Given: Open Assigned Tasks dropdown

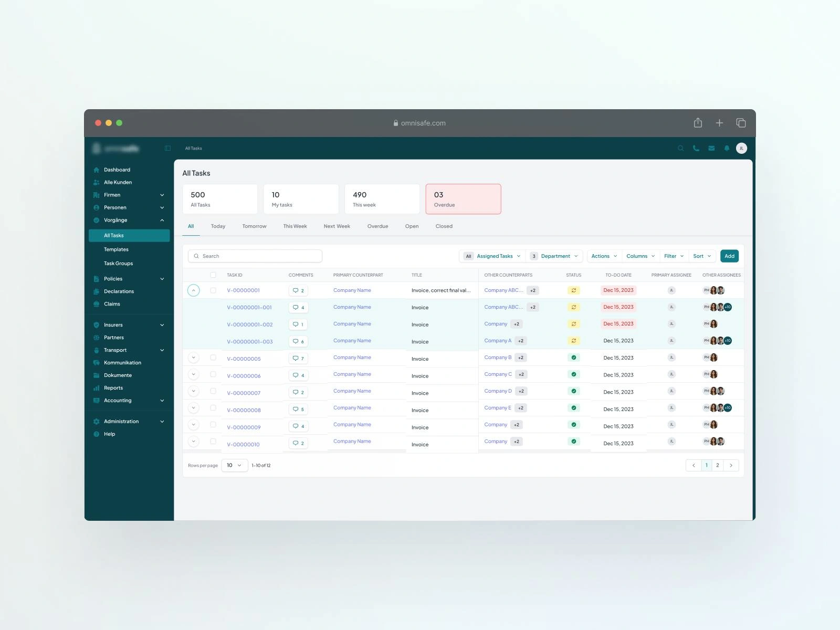Looking at the screenshot, I should [x=492, y=256].
